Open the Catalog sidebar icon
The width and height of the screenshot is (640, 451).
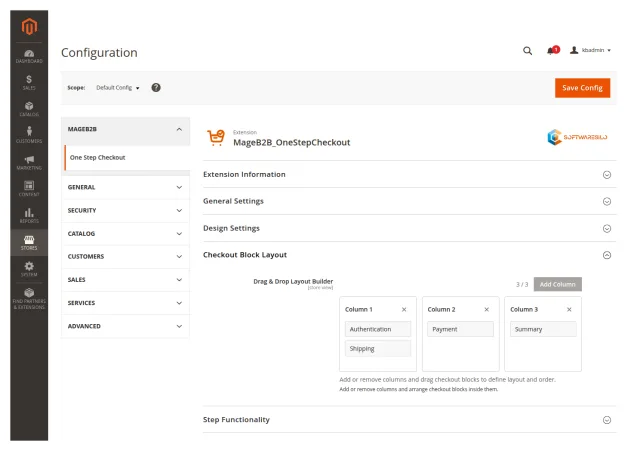[29, 109]
